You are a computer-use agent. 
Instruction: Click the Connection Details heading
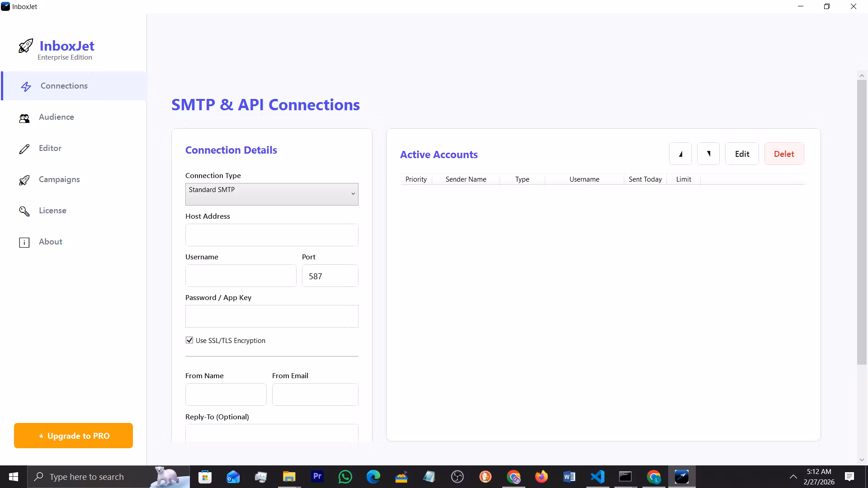click(231, 150)
